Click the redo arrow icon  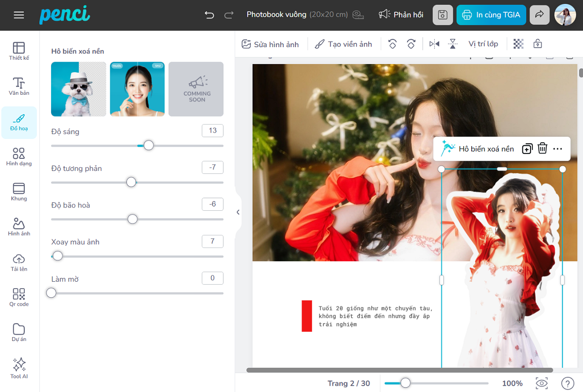229,15
